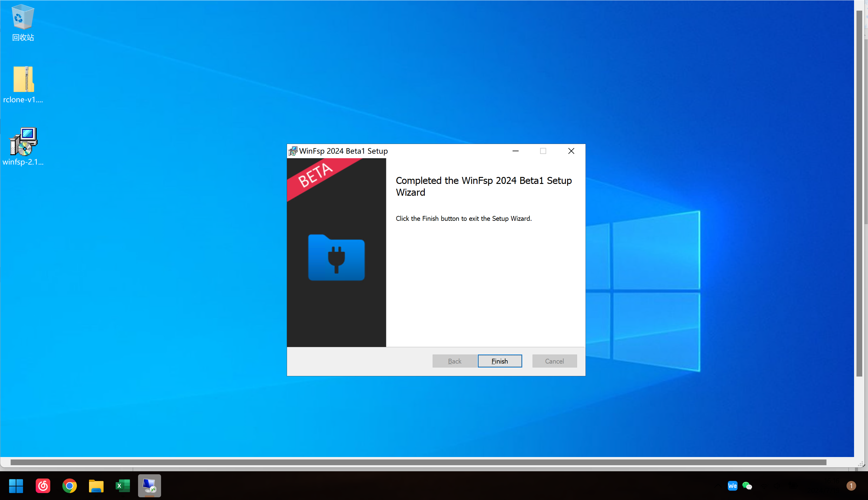The height and width of the screenshot is (500, 868).
Task: Open the Windows Start menu
Action: pyautogui.click(x=16, y=485)
